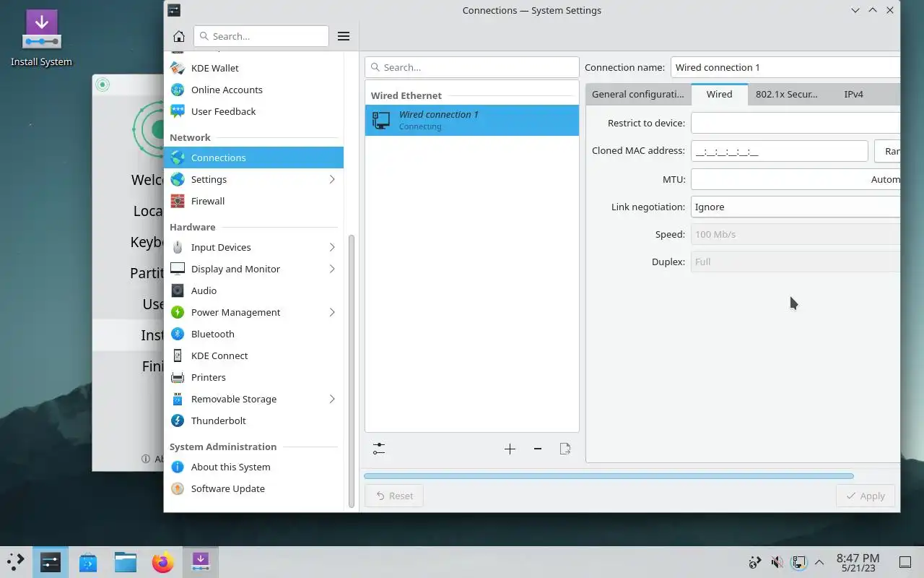Open About this System

click(x=253, y=467)
